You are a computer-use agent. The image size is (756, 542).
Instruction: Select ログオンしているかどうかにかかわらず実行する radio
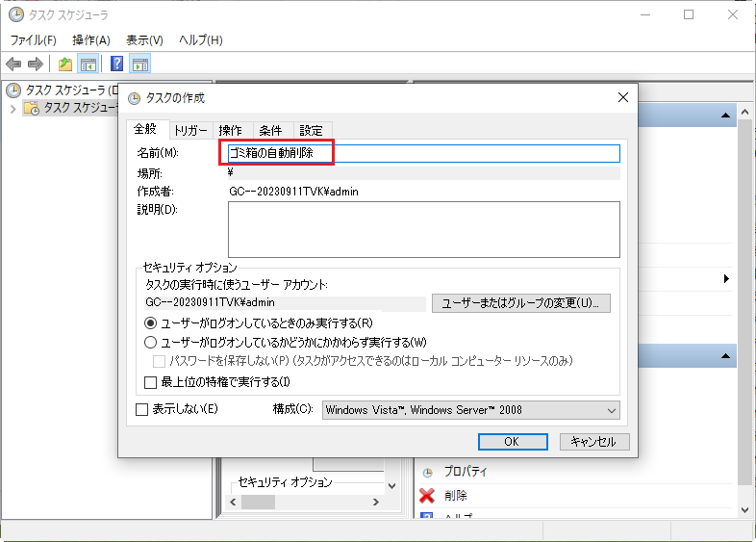[150, 342]
